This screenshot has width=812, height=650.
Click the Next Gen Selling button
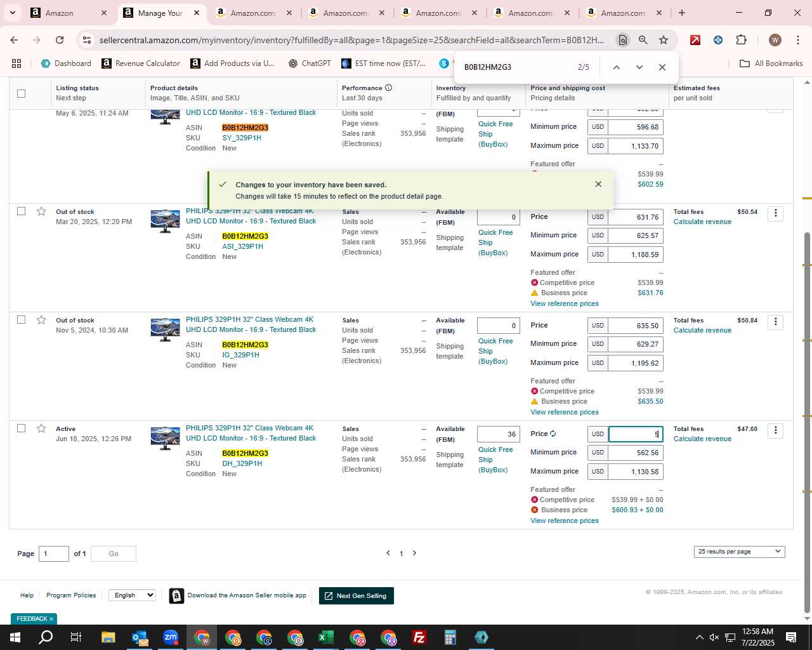357,595
